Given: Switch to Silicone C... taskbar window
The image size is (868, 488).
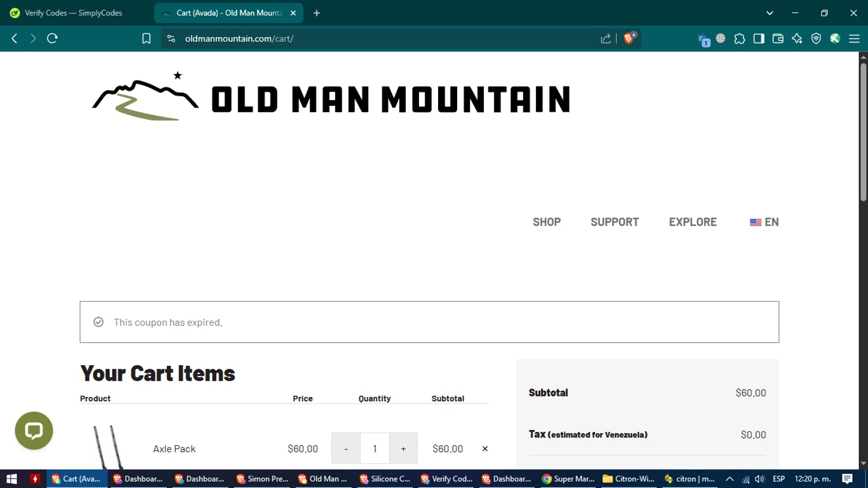Looking at the screenshot, I should 385,479.
